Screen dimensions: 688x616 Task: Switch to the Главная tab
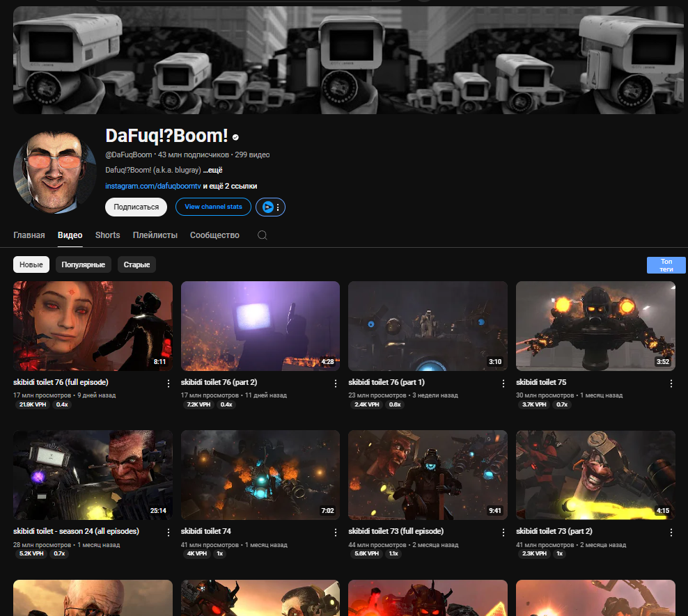tap(29, 235)
